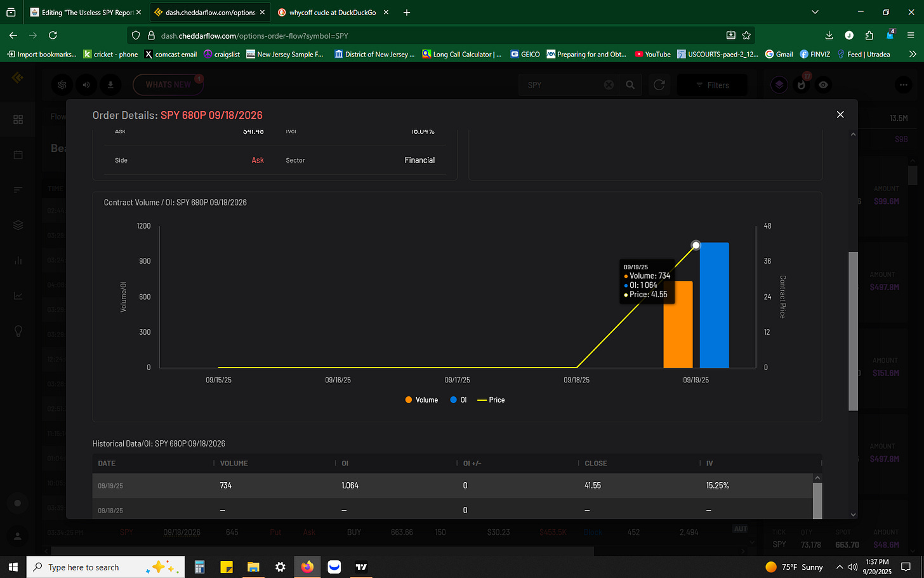Click dialog scrollbar down arrow
Viewport: 924px width, 578px height.
(853, 514)
